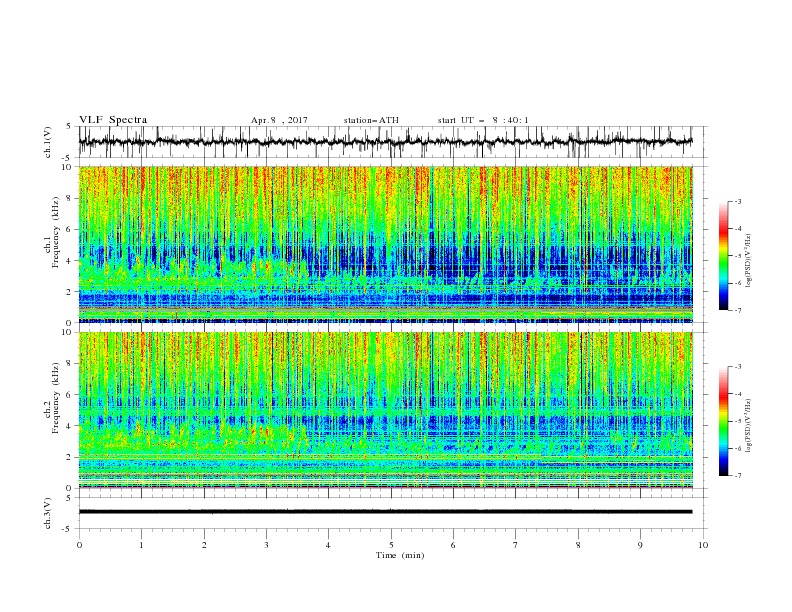
Task: Click the 'station=ATH' header label
Action: (371, 120)
